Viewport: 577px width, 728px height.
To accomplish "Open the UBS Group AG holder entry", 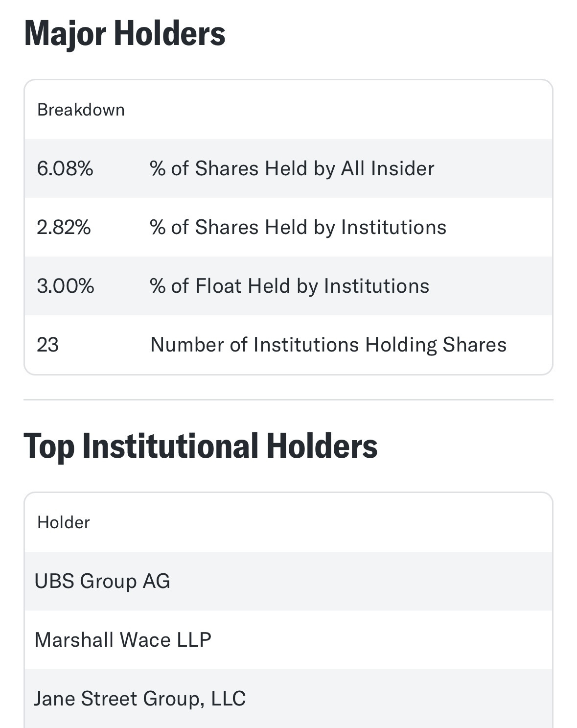I will (x=102, y=581).
